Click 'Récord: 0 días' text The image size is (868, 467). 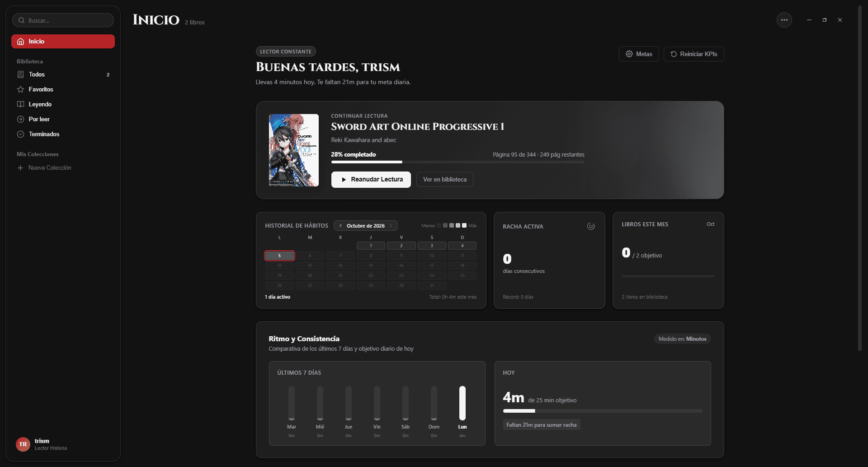pyautogui.click(x=518, y=297)
